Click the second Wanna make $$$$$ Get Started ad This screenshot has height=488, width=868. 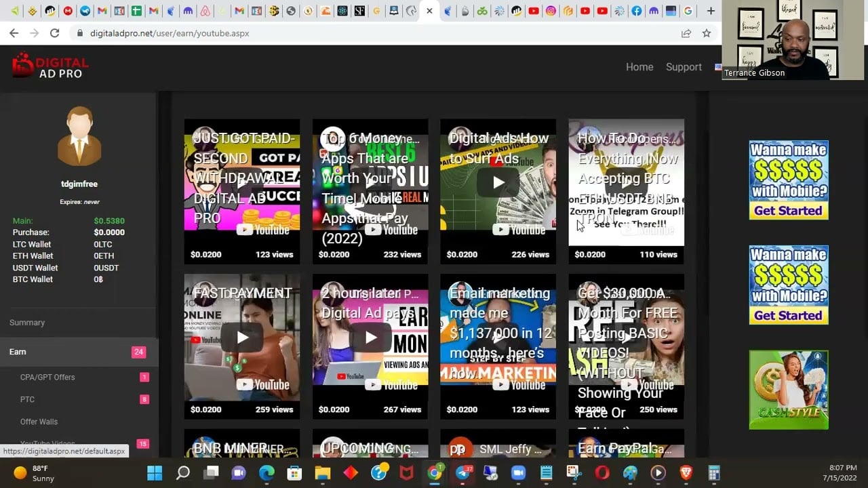click(789, 285)
